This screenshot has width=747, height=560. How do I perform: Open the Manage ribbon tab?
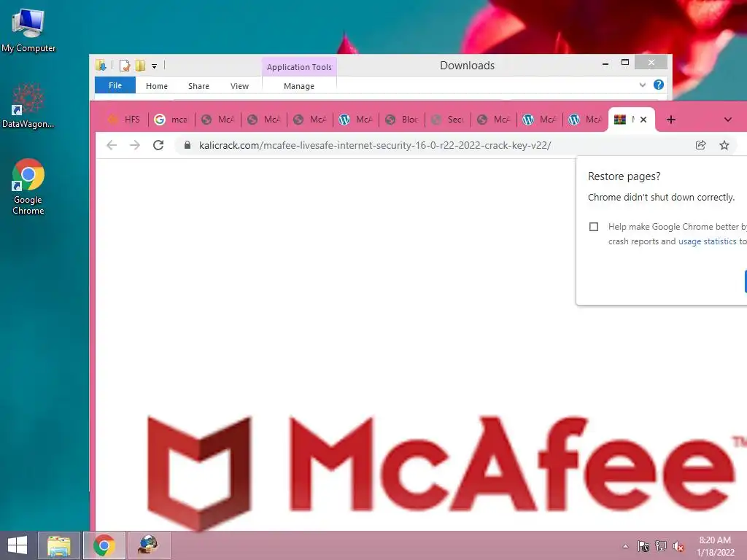[x=299, y=86]
